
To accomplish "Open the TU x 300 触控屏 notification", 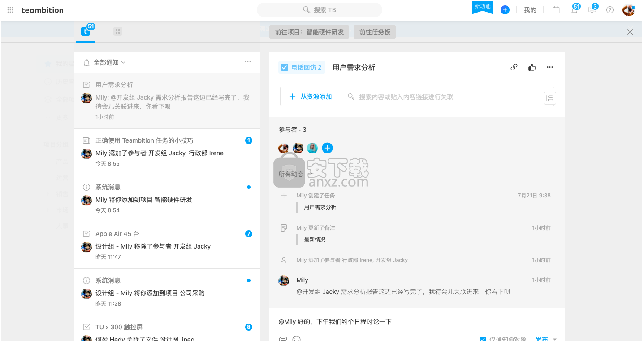I will 167,328.
